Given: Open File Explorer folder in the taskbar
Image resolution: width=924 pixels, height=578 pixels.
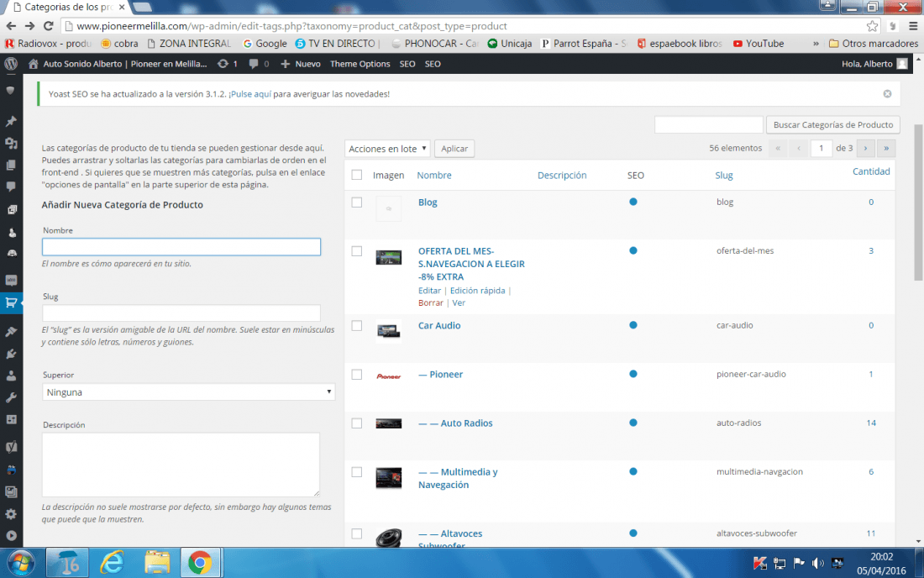Looking at the screenshot, I should click(157, 563).
